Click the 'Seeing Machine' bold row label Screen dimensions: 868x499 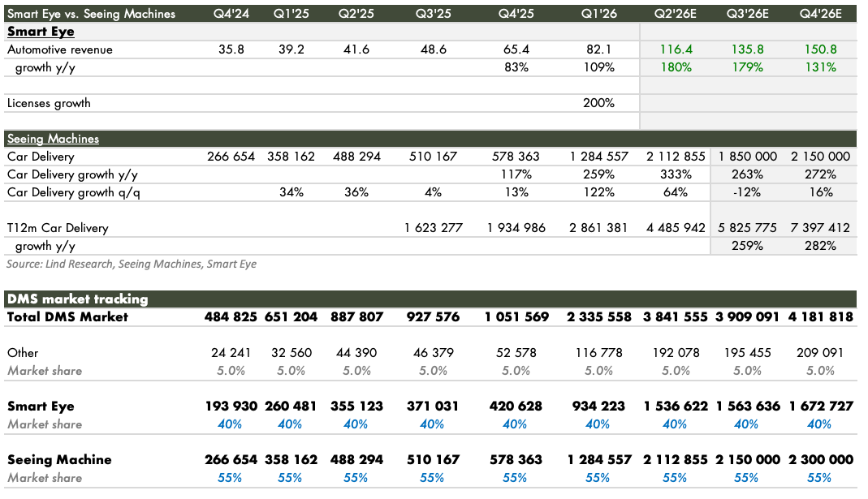tap(59, 460)
